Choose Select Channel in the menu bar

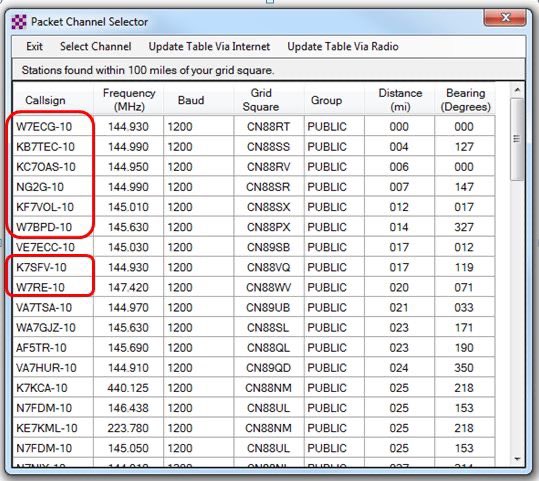pyautogui.click(x=96, y=46)
